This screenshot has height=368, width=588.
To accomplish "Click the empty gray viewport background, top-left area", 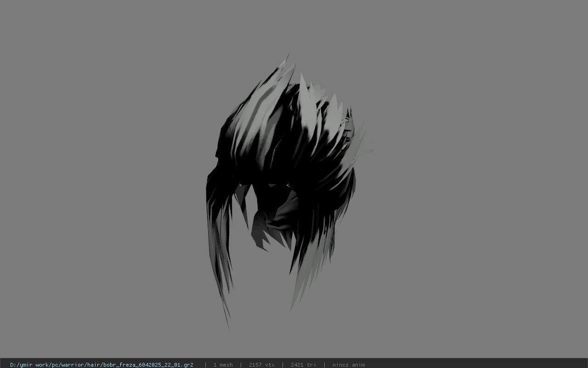I will click(x=92, y=69).
